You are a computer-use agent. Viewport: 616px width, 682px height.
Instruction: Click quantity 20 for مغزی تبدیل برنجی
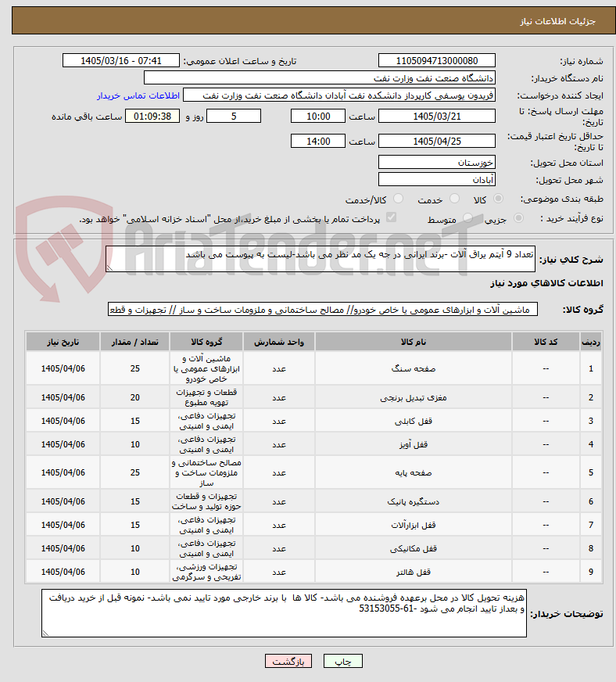tap(134, 397)
